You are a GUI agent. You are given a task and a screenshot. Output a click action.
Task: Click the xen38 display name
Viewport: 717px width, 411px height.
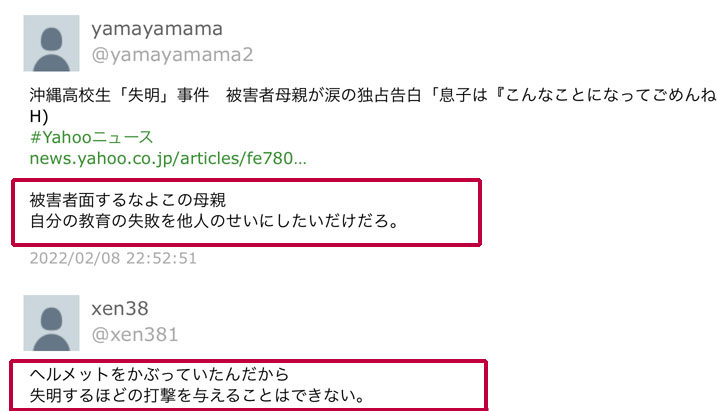coord(120,309)
